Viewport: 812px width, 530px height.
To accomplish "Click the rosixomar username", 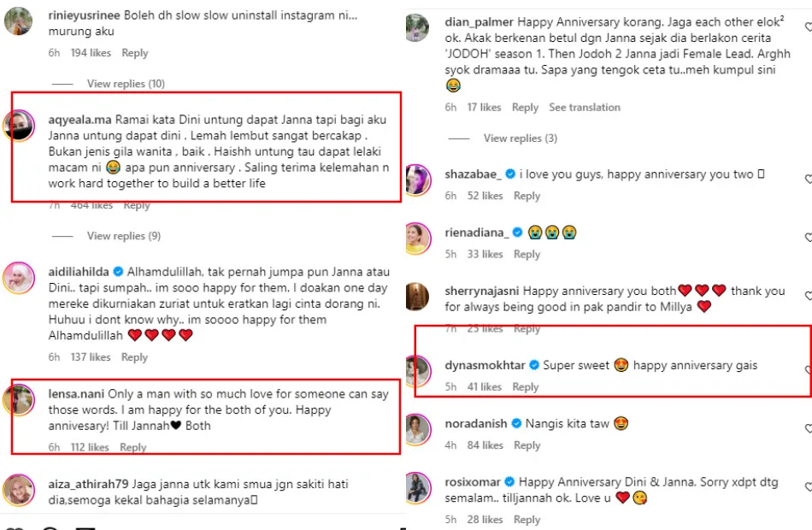I will [x=474, y=481].
